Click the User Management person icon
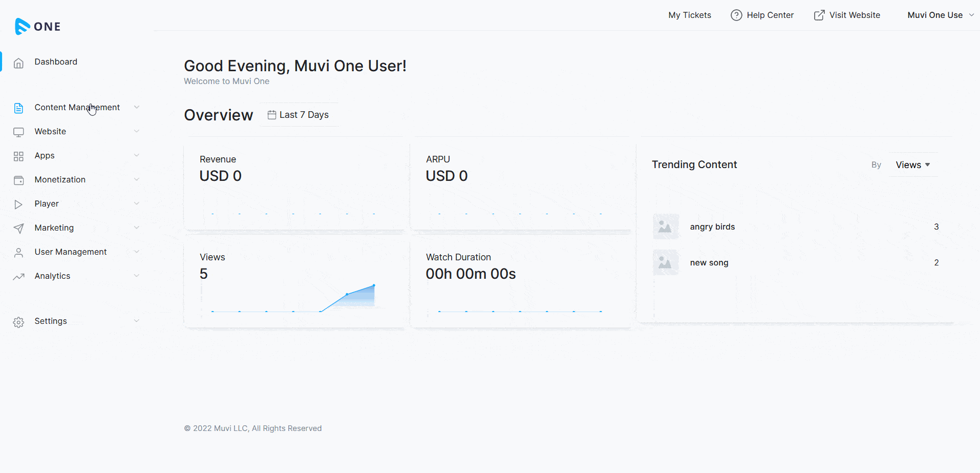This screenshot has width=980, height=473. [18, 253]
